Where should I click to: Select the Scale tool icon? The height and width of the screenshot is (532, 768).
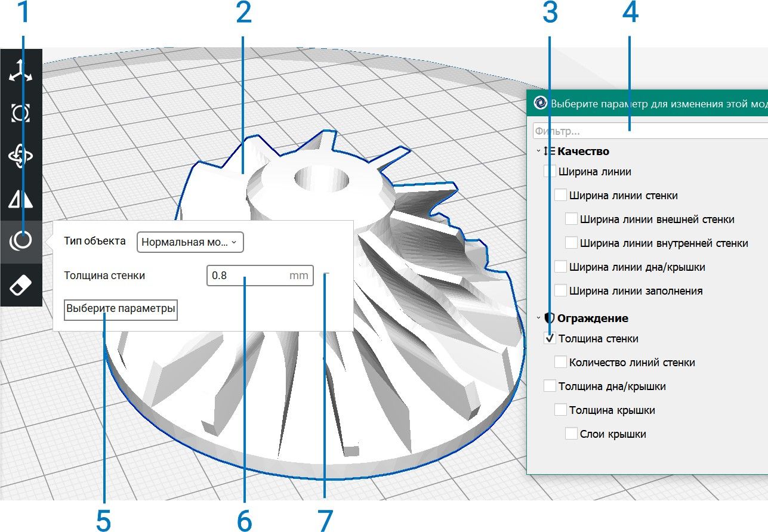tap(21, 113)
